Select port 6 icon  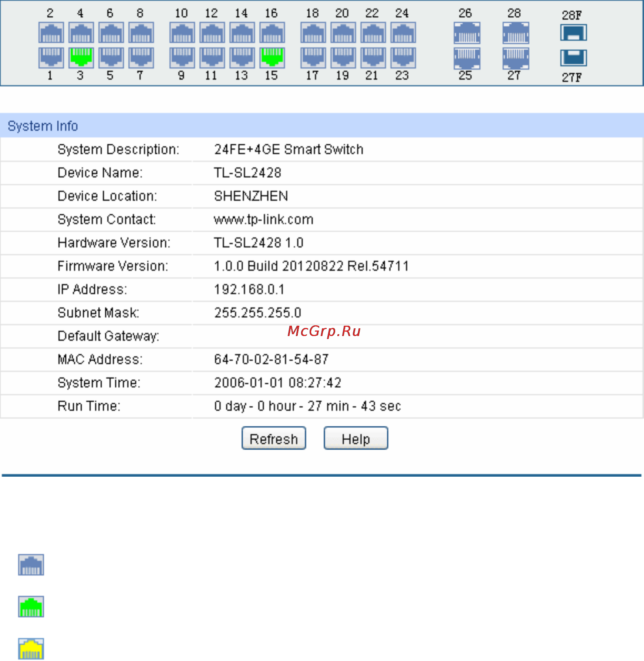[x=111, y=33]
